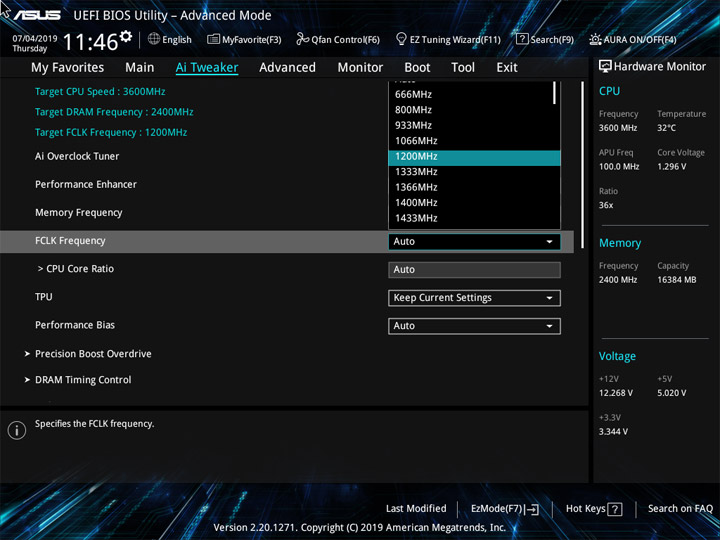Viewport: 720px width, 540px height.
Task: Select the Memory Frequency row
Action: (79, 213)
